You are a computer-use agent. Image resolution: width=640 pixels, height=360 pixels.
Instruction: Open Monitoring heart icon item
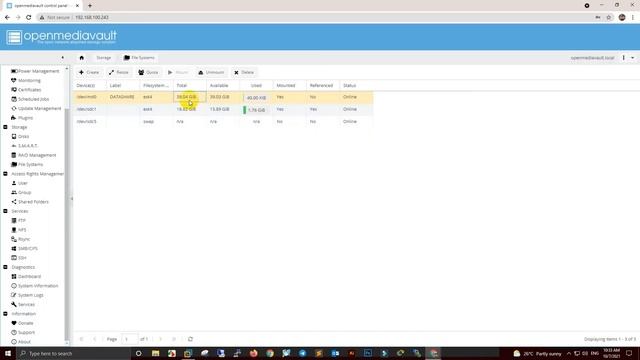[26, 80]
